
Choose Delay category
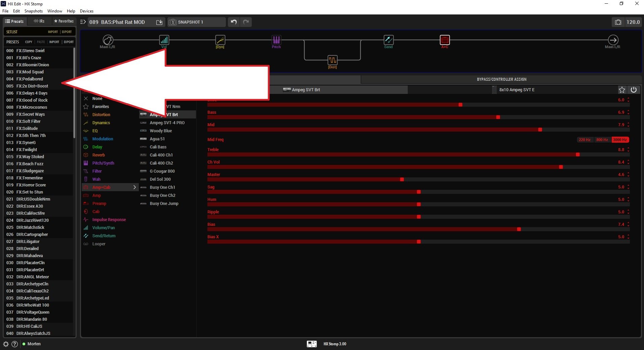pyautogui.click(x=97, y=147)
